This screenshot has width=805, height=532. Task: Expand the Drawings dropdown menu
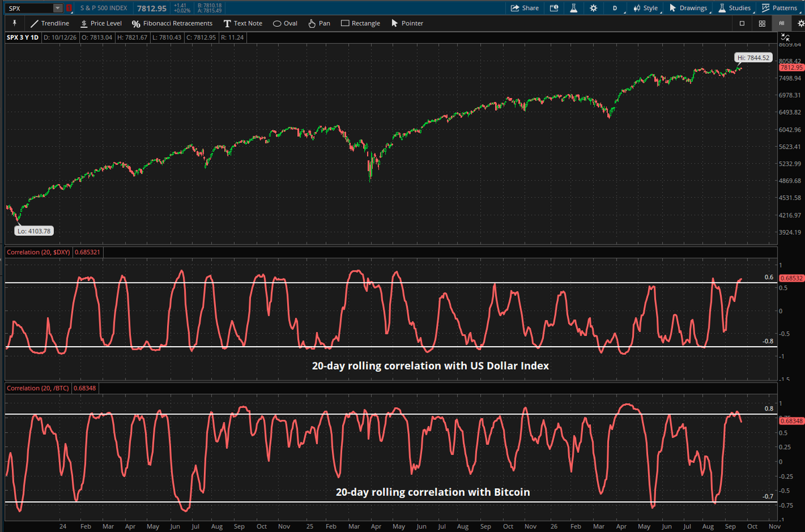tap(690, 8)
